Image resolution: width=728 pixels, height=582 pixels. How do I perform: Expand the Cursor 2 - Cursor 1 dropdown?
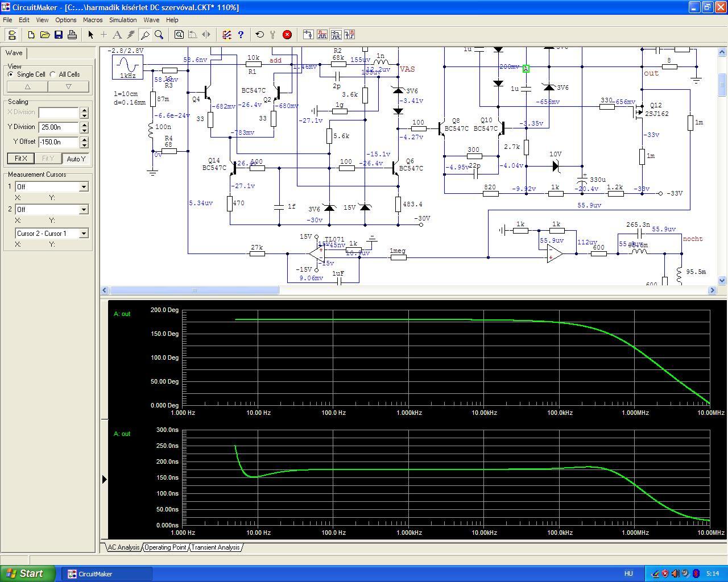coord(83,233)
